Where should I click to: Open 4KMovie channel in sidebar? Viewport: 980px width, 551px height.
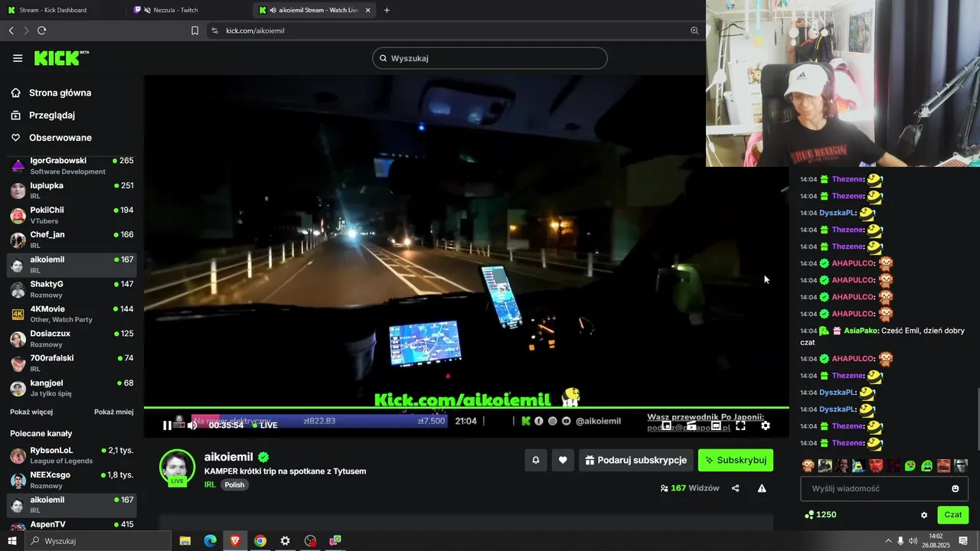pos(72,314)
